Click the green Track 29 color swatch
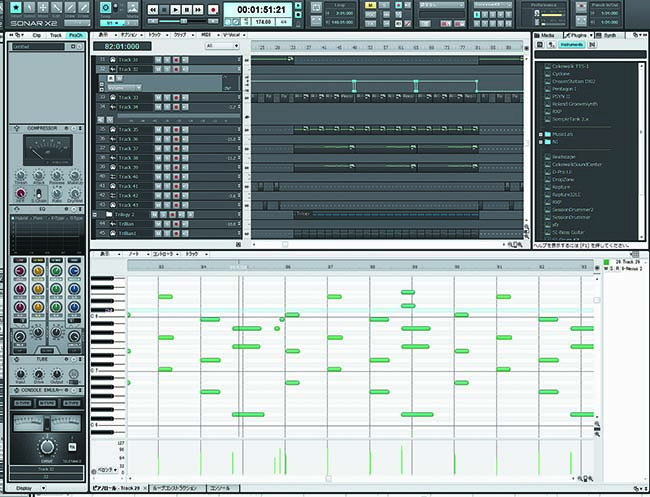Screen dimensions: 650x497 pyautogui.click(x=606, y=262)
